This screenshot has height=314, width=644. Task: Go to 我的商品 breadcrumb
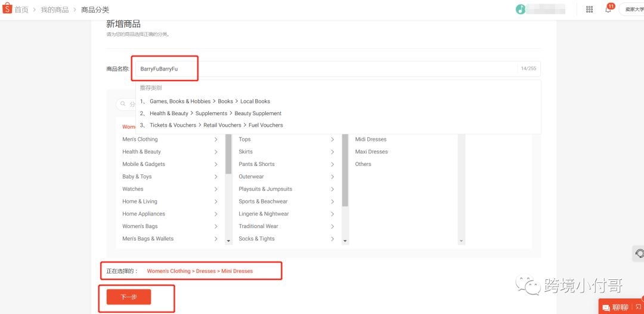(x=55, y=10)
